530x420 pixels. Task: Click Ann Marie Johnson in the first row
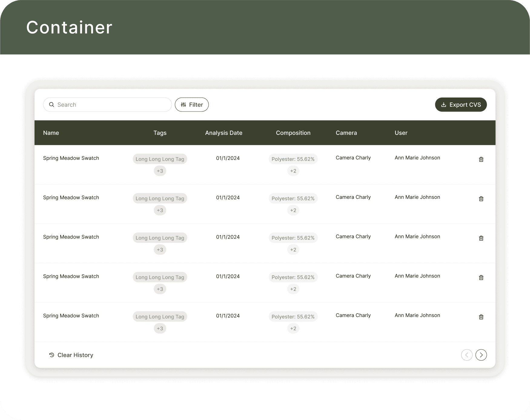[417, 158]
